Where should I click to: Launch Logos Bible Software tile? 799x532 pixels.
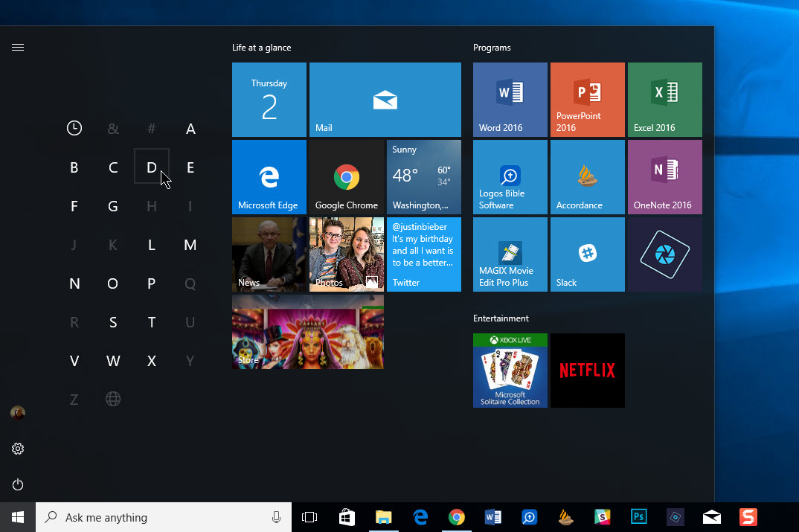coord(510,176)
